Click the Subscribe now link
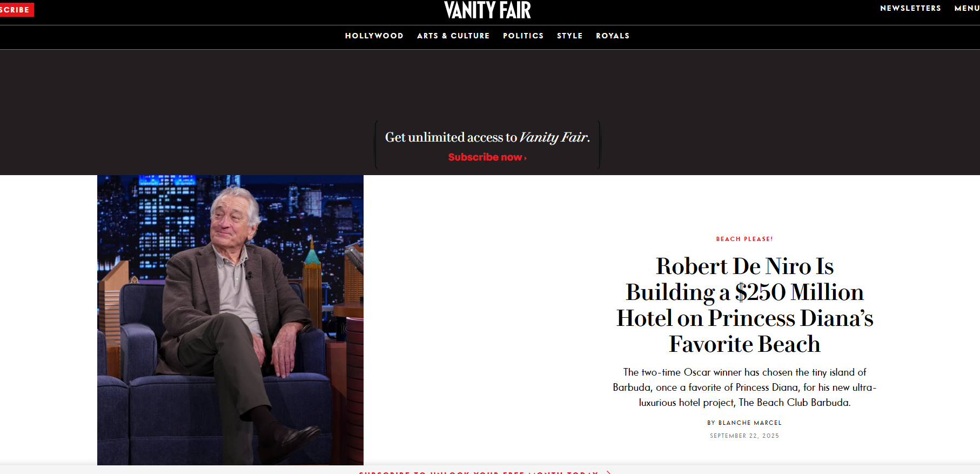Image resolution: width=980 pixels, height=474 pixels. 485,157
